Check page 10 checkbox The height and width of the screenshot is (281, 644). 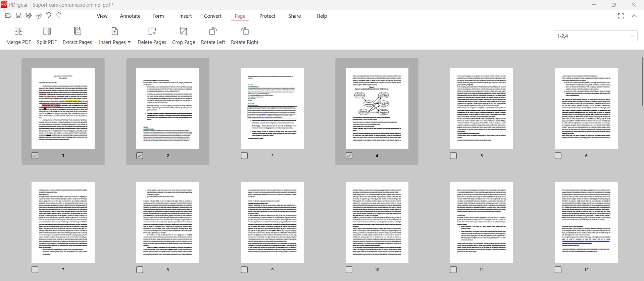[x=349, y=270]
